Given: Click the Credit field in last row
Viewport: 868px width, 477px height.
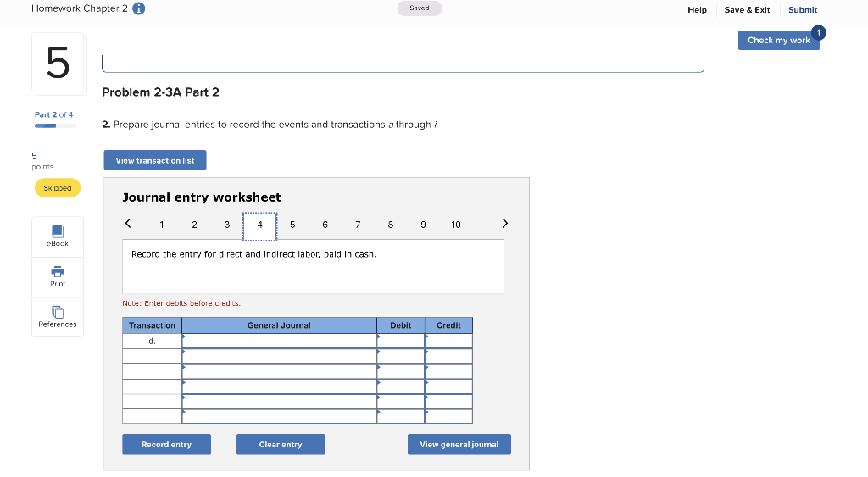Looking at the screenshot, I should coord(449,416).
